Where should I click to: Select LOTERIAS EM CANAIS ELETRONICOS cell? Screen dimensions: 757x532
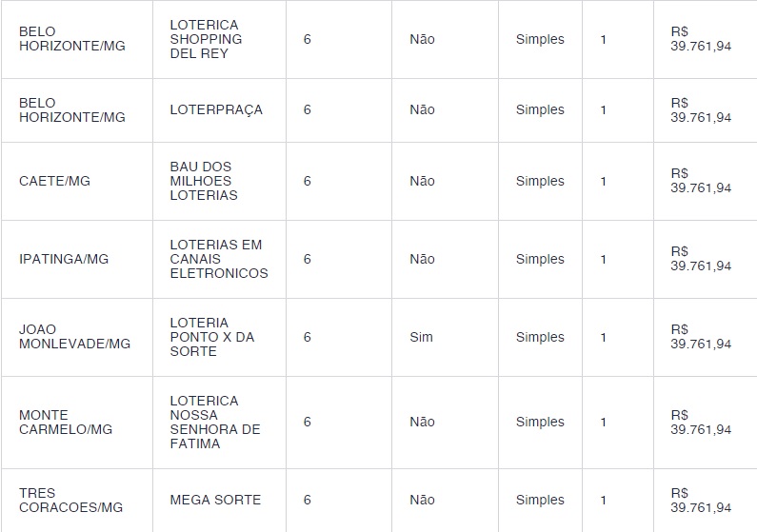[x=218, y=259]
